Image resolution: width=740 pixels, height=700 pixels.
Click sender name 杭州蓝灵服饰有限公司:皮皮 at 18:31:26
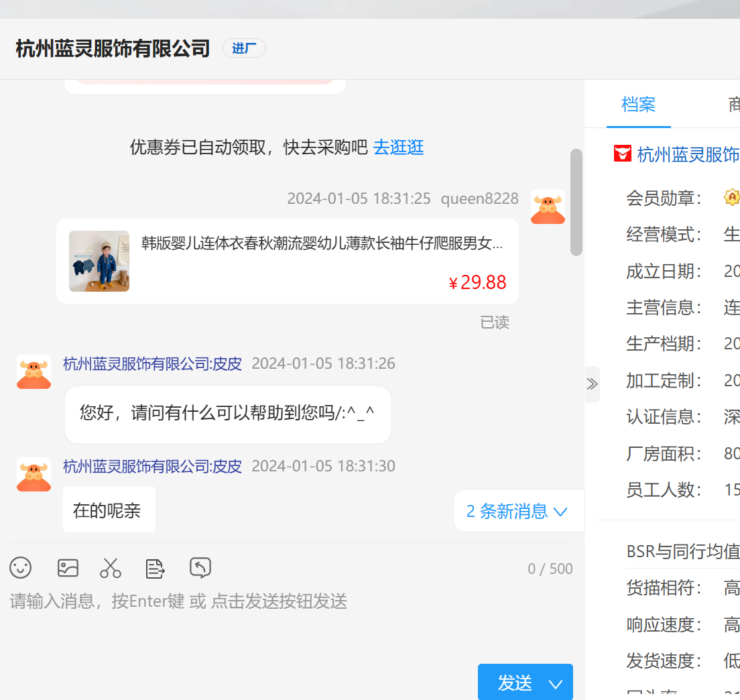point(152,363)
